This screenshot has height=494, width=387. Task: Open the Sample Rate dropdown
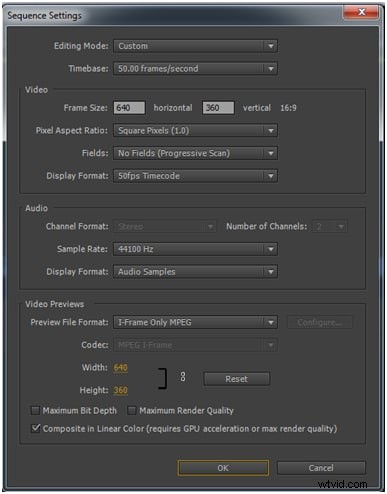[195, 249]
